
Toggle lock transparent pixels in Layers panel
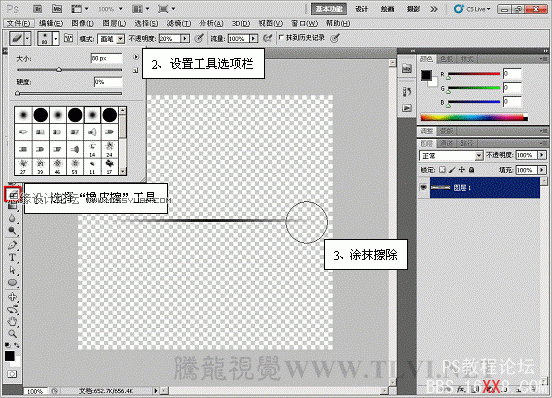pos(442,170)
